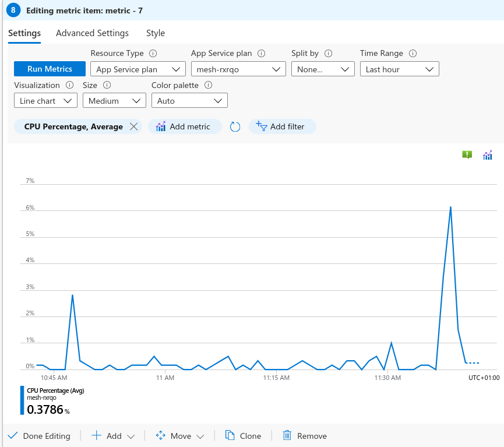This screenshot has width=504, height=447.
Task: Open the Line chart Visualization dropdown
Action: [45, 101]
